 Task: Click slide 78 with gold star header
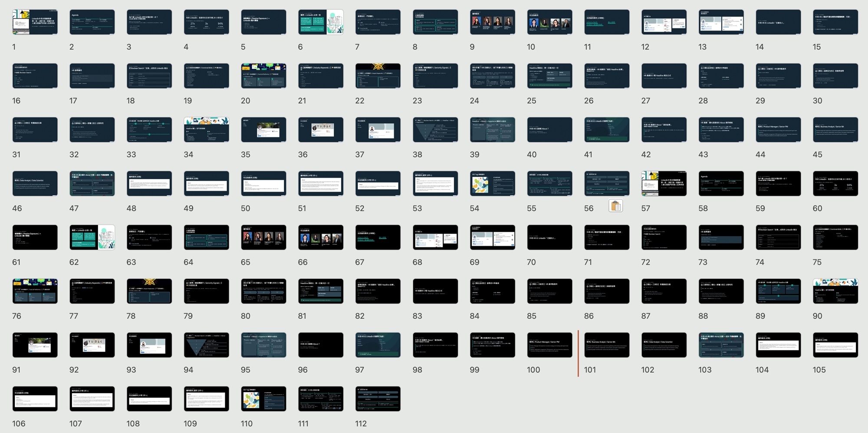click(149, 291)
